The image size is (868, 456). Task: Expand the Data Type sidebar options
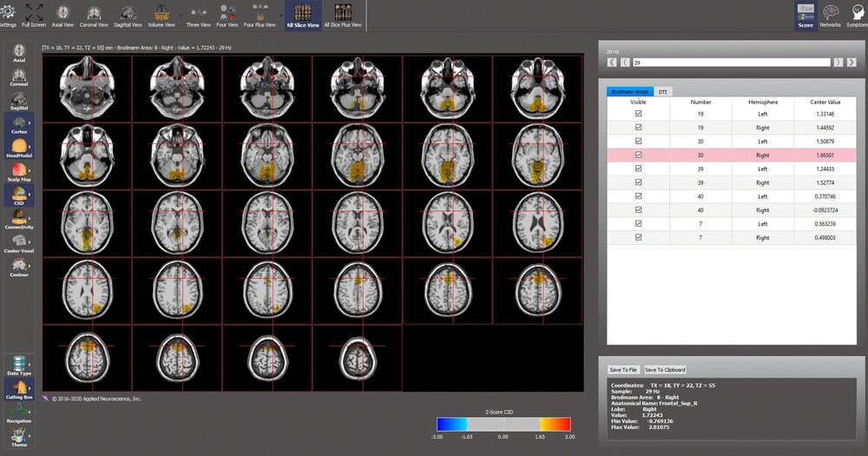[x=19, y=366]
